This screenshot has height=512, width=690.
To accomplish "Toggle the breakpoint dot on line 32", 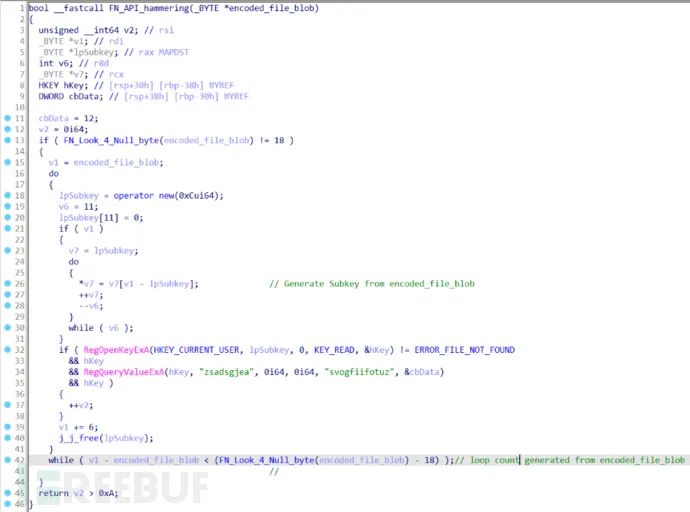I will pyautogui.click(x=7, y=349).
